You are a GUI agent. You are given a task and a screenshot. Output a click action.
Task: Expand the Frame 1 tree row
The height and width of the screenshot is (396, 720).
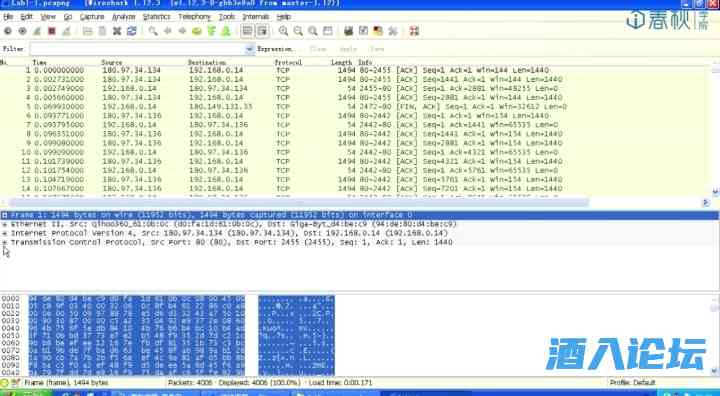pyautogui.click(x=4, y=215)
